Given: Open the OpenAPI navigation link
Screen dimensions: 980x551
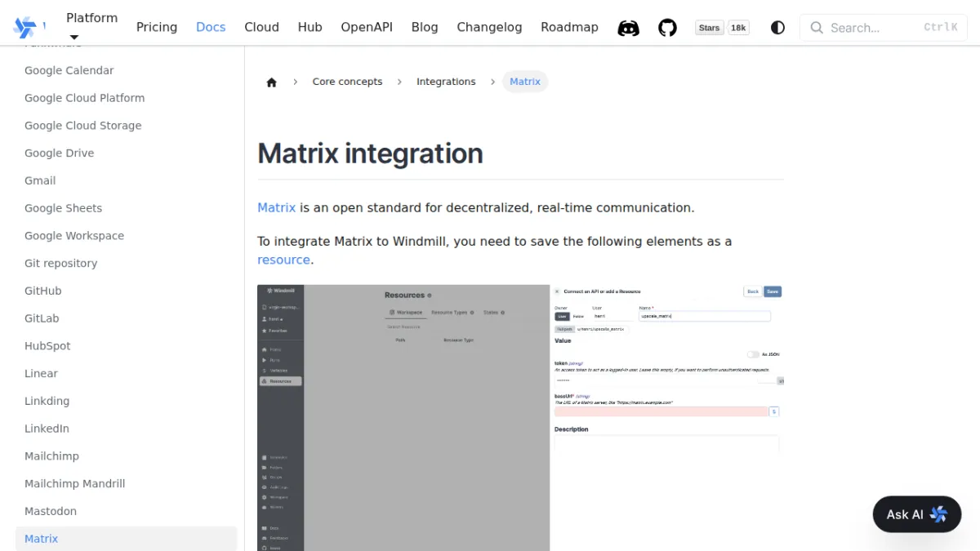Looking at the screenshot, I should (x=367, y=27).
